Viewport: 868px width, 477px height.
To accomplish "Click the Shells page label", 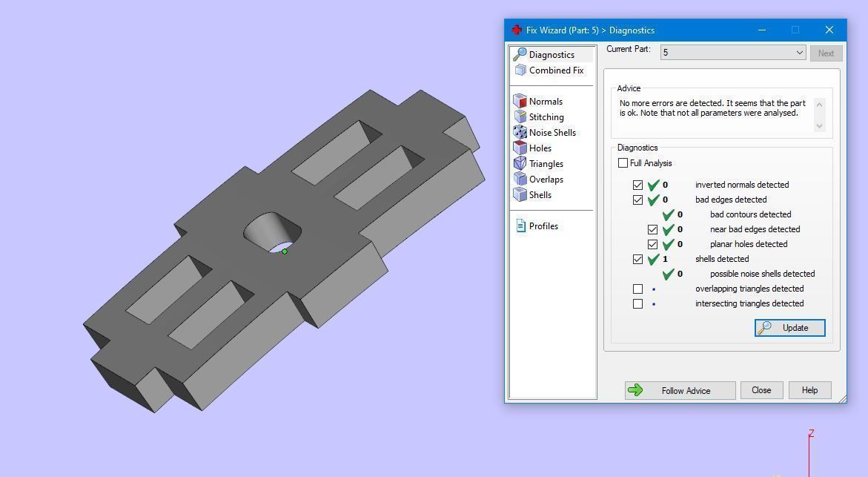I will (x=540, y=194).
